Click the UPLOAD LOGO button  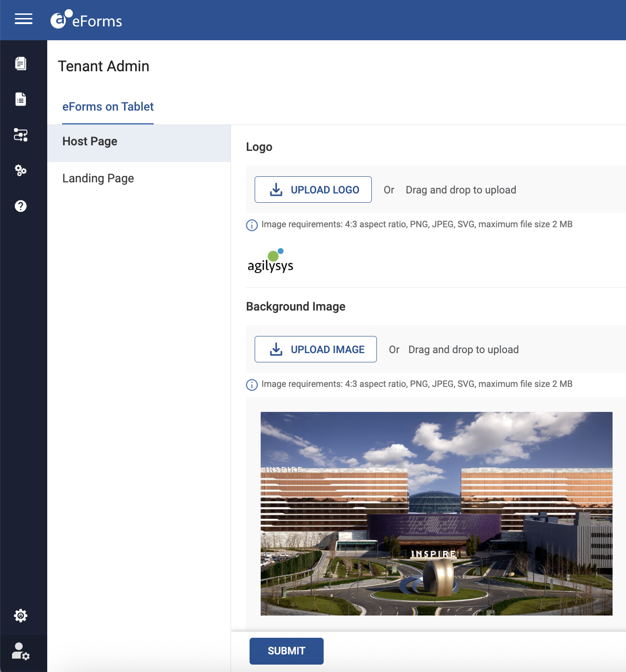coord(313,190)
